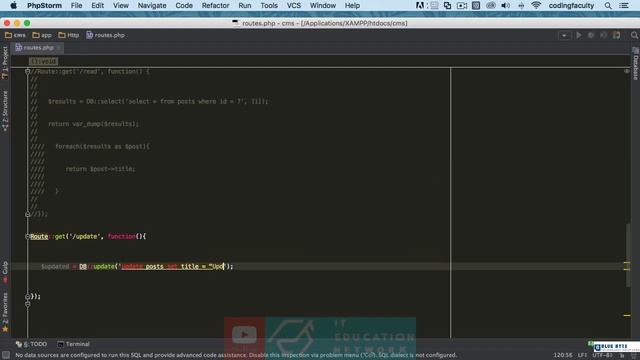Click the Debug icon in toolbar

point(591,36)
